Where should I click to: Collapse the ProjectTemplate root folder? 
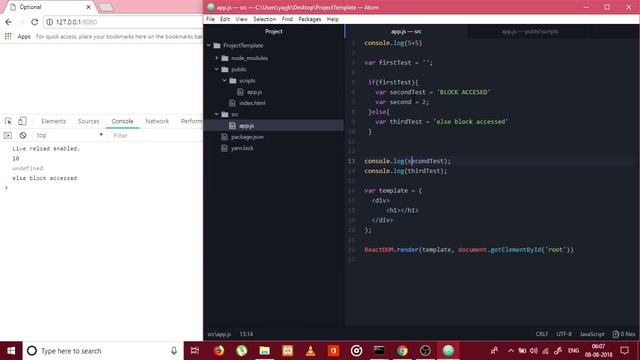pyautogui.click(x=209, y=46)
